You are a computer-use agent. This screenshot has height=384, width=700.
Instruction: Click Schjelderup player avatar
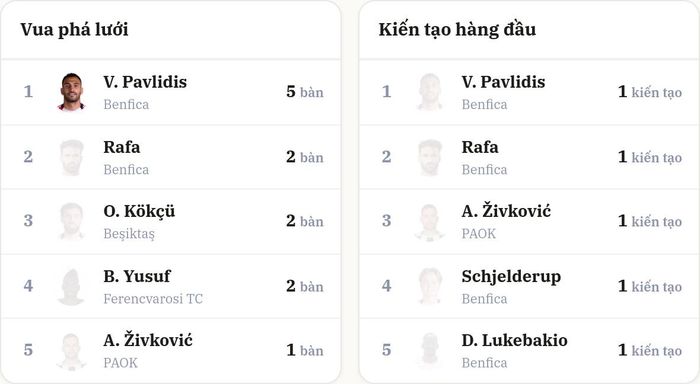coord(429,286)
